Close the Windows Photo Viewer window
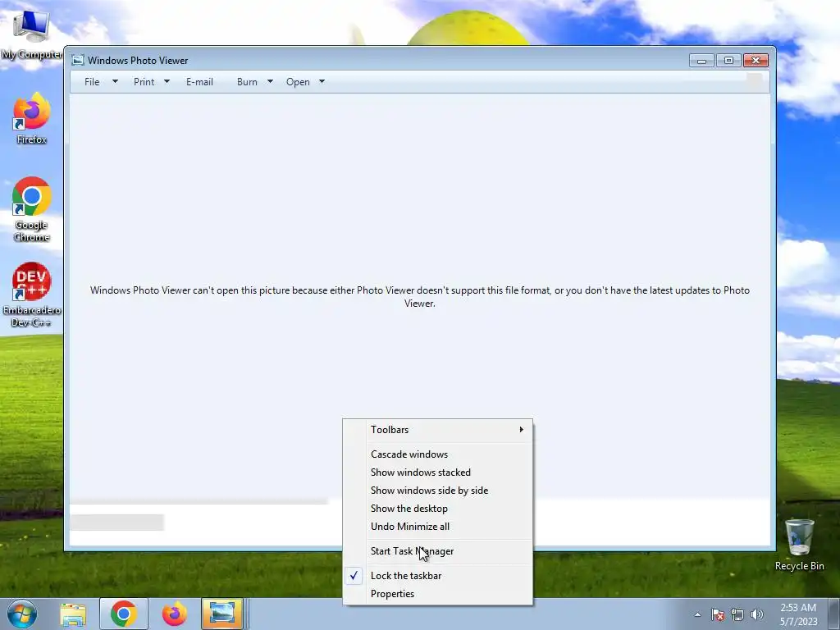This screenshot has height=630, width=840. 756,61
